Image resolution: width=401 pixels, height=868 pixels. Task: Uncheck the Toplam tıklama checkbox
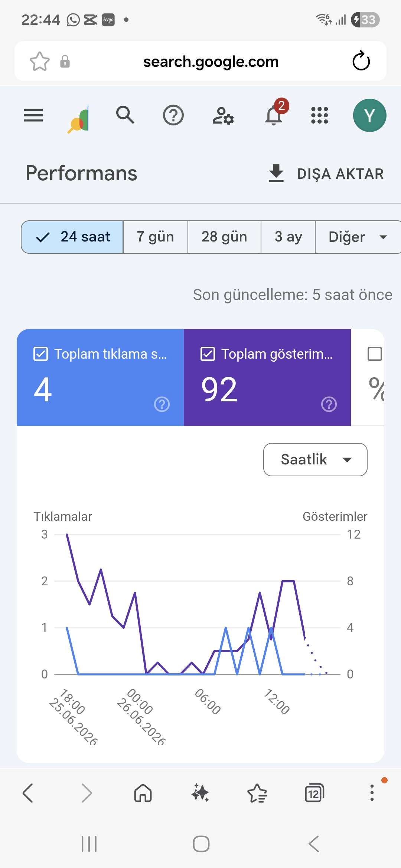click(x=40, y=354)
